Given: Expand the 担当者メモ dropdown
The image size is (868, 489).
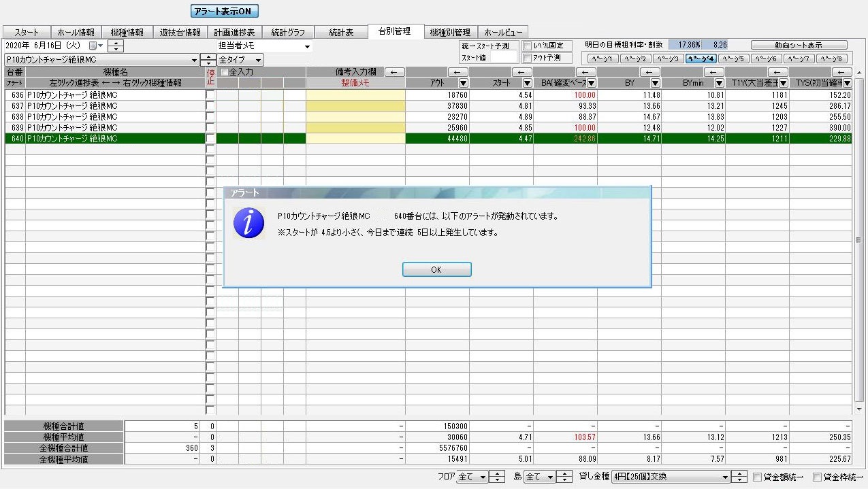Looking at the screenshot, I should tap(307, 47).
